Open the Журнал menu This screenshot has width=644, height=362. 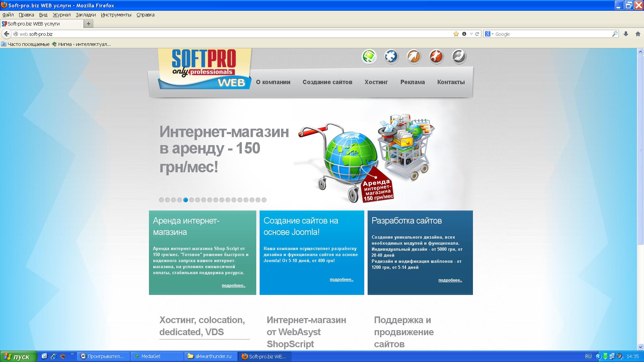pos(62,15)
